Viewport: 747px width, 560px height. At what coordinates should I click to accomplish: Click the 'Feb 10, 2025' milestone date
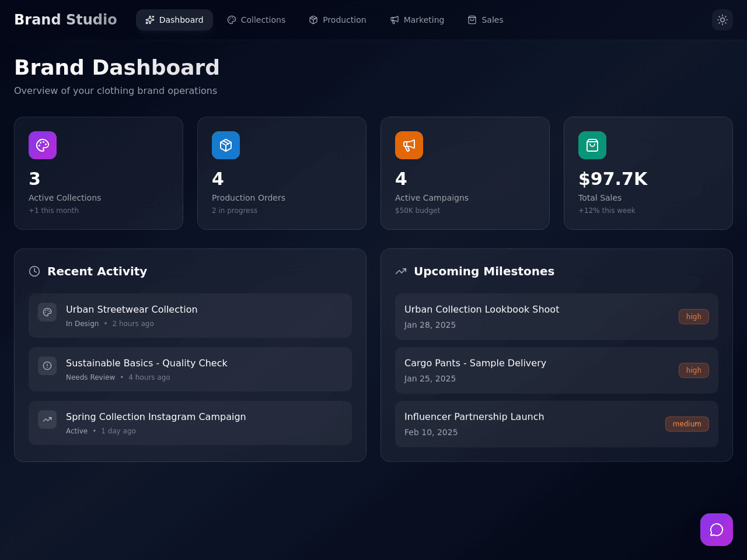pos(431,432)
